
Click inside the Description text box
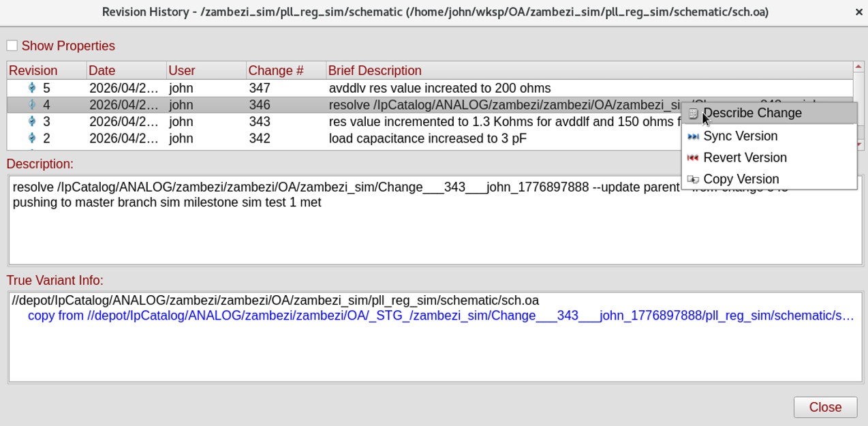point(435,232)
